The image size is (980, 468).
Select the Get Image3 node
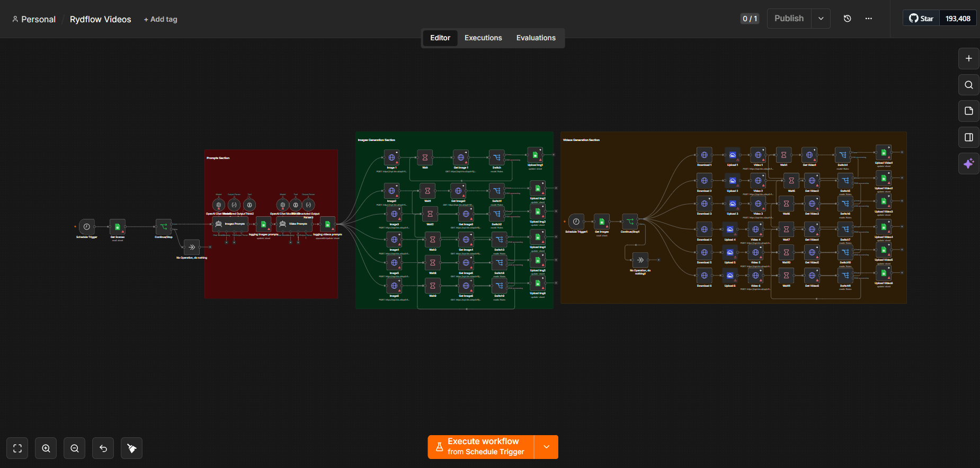[x=466, y=214]
